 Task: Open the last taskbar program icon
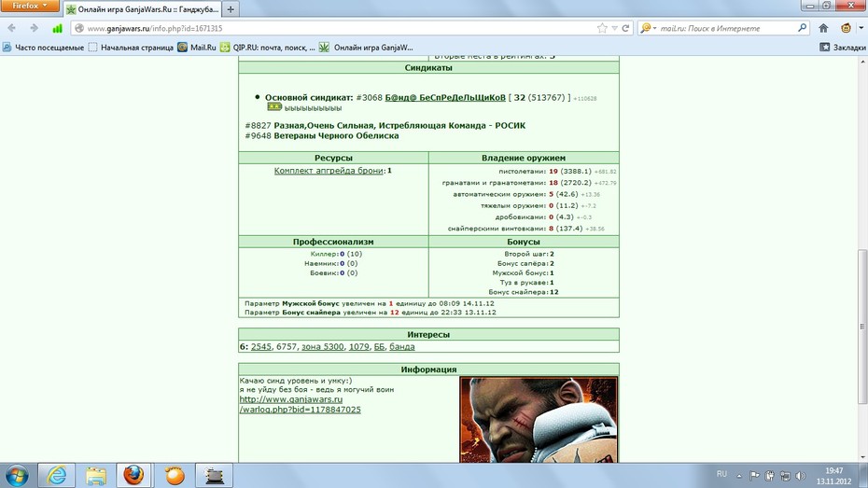(214, 476)
